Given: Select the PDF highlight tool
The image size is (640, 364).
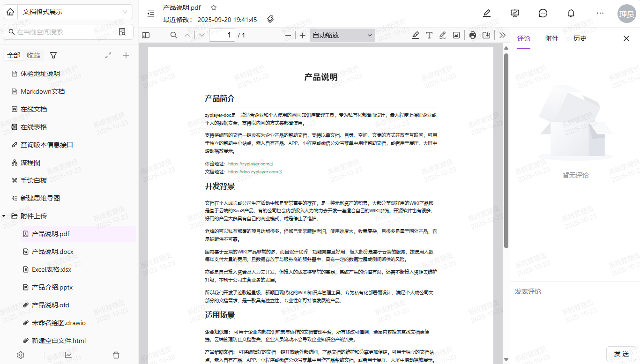Looking at the screenshot, I should pyautogui.click(x=415, y=35).
